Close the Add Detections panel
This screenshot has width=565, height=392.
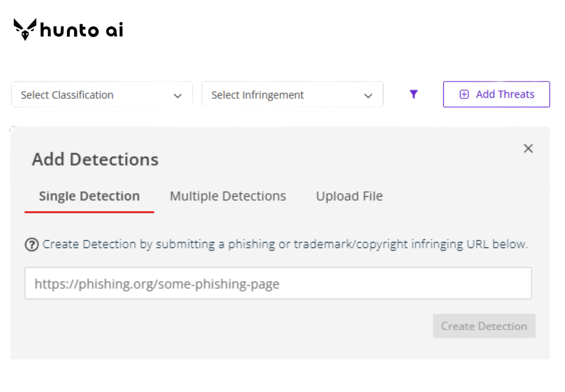[528, 148]
